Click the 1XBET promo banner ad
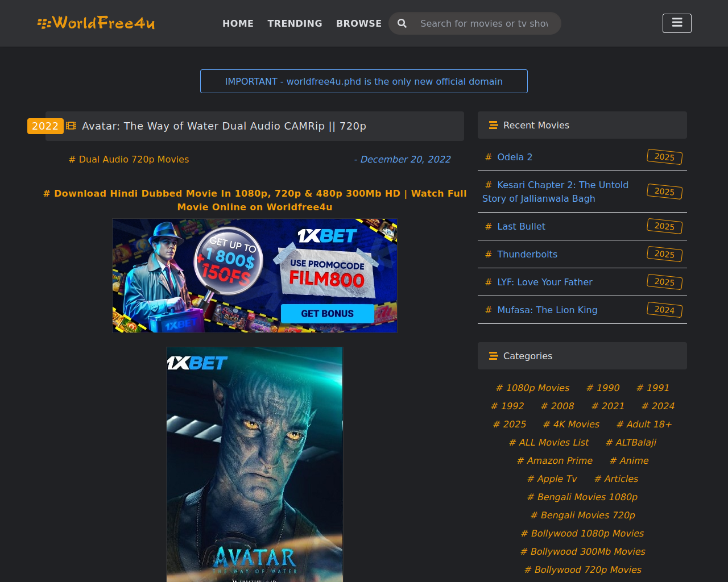Viewport: 728px width, 582px height. click(x=255, y=276)
